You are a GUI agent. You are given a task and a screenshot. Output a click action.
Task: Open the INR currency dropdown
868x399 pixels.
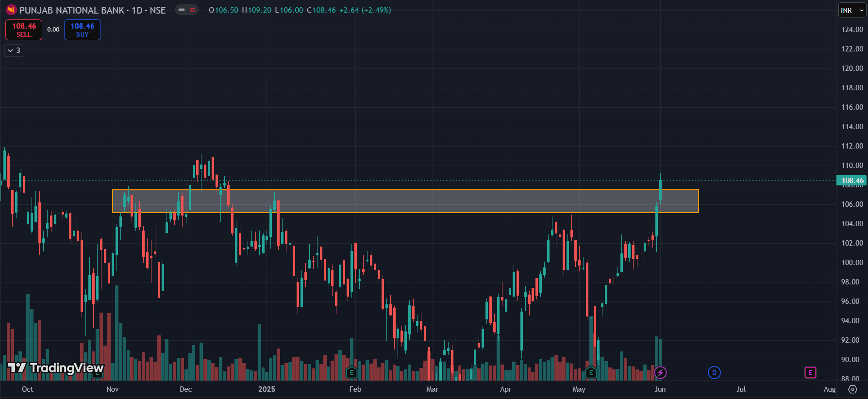coord(852,10)
